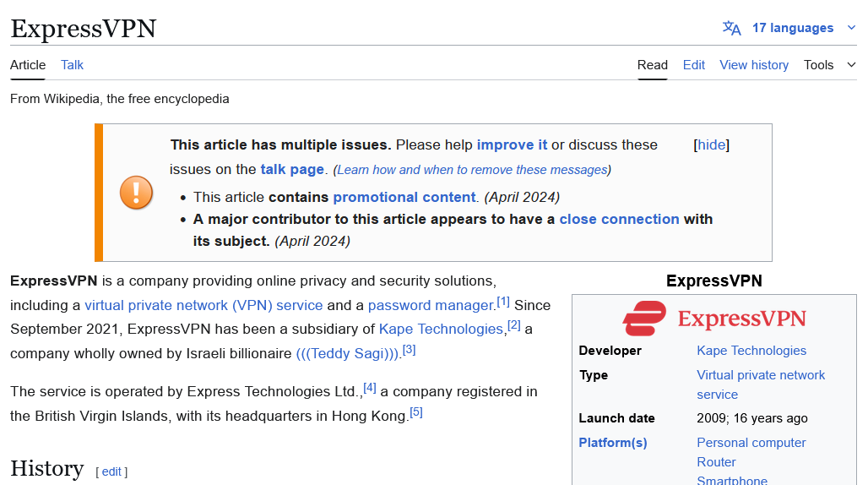The height and width of the screenshot is (485, 868).
Task: Click the 'Launch date' infobox label
Action: coord(616,418)
